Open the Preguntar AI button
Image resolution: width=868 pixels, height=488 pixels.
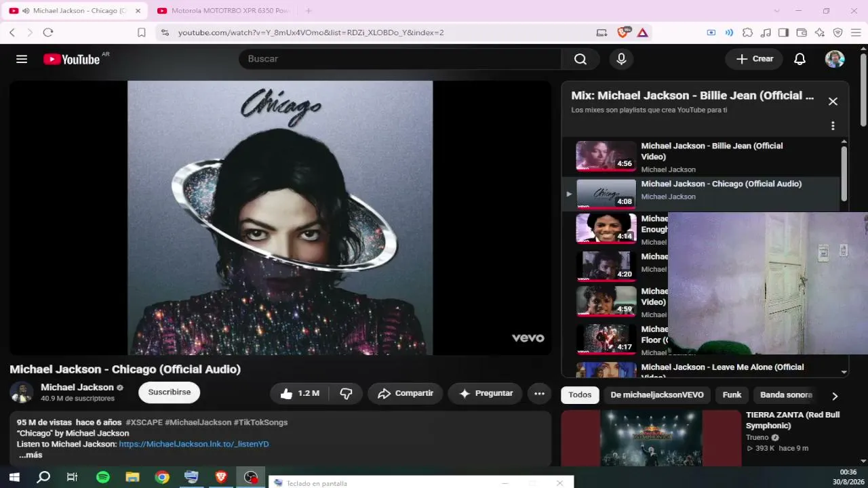click(486, 393)
